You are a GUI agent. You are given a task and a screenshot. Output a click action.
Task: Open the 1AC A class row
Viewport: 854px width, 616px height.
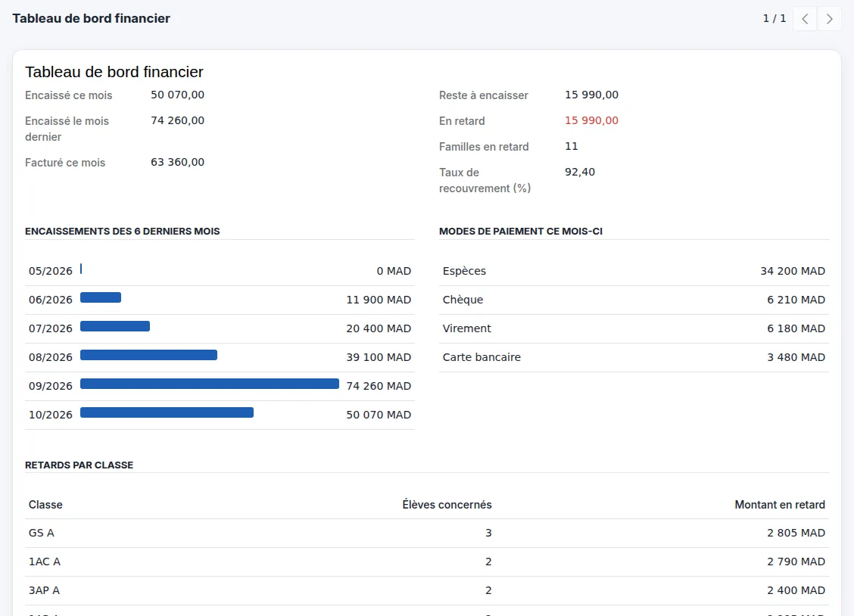427,562
